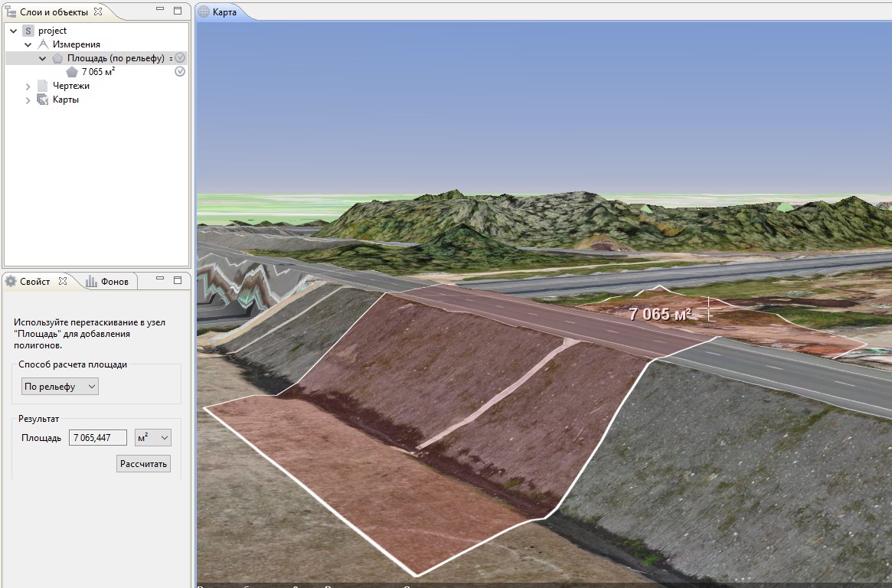Image resolution: width=892 pixels, height=588 pixels.
Task: Click the Карты layers icon
Action: (43, 100)
